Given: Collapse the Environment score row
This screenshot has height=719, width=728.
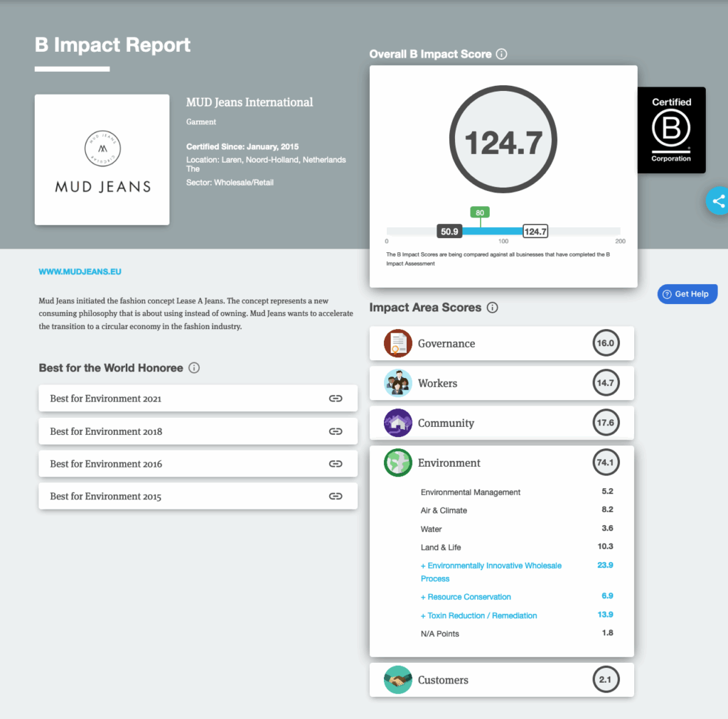Looking at the screenshot, I should click(502, 463).
